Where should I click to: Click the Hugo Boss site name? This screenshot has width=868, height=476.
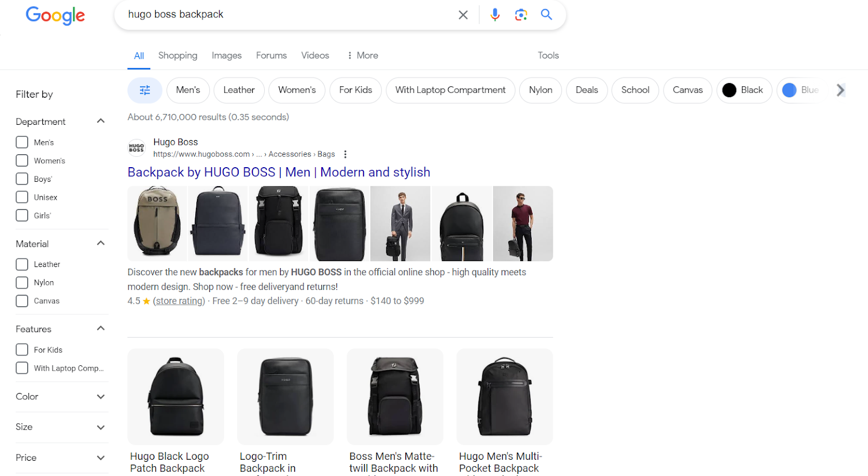(176, 142)
